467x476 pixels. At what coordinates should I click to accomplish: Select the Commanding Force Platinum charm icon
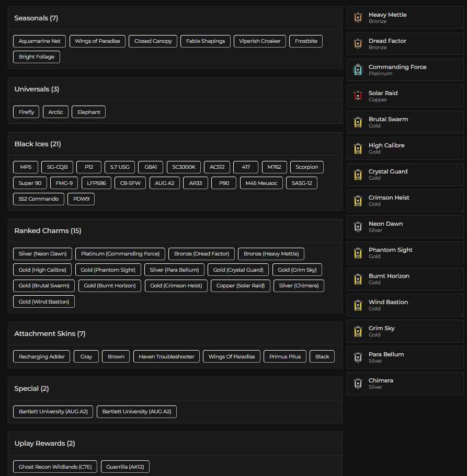[358, 69]
